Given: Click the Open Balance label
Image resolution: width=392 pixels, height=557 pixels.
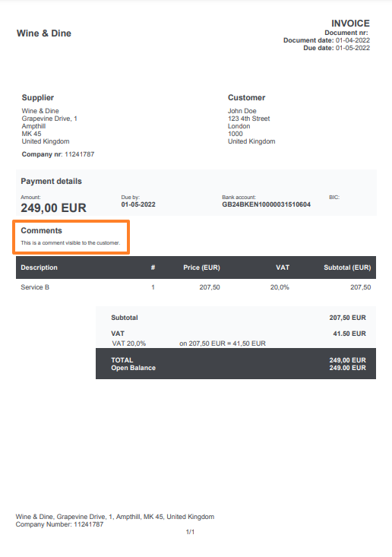Looking at the screenshot, I should click(133, 368).
